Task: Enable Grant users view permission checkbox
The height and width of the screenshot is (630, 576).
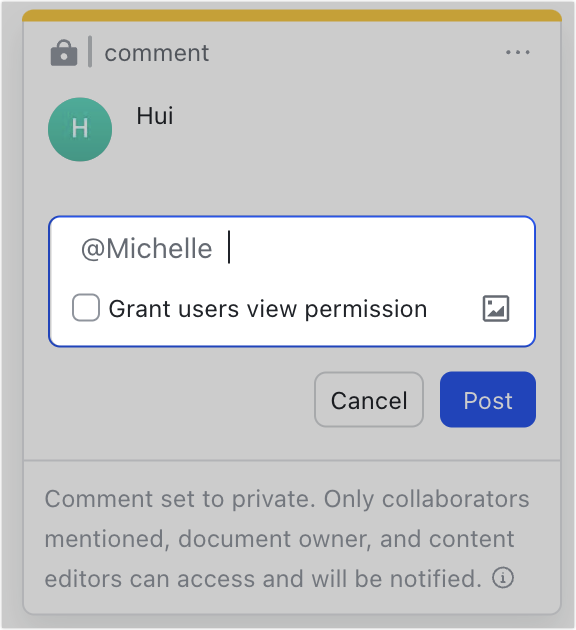Action: (x=86, y=308)
